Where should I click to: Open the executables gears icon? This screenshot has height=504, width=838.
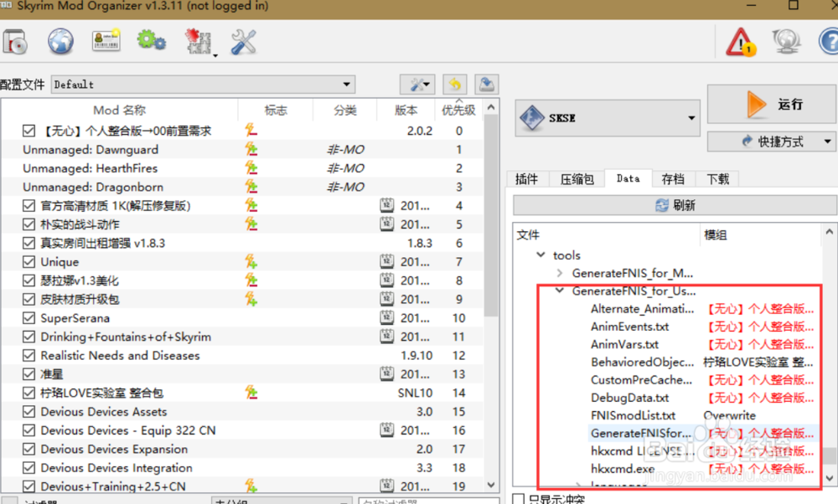click(x=151, y=40)
